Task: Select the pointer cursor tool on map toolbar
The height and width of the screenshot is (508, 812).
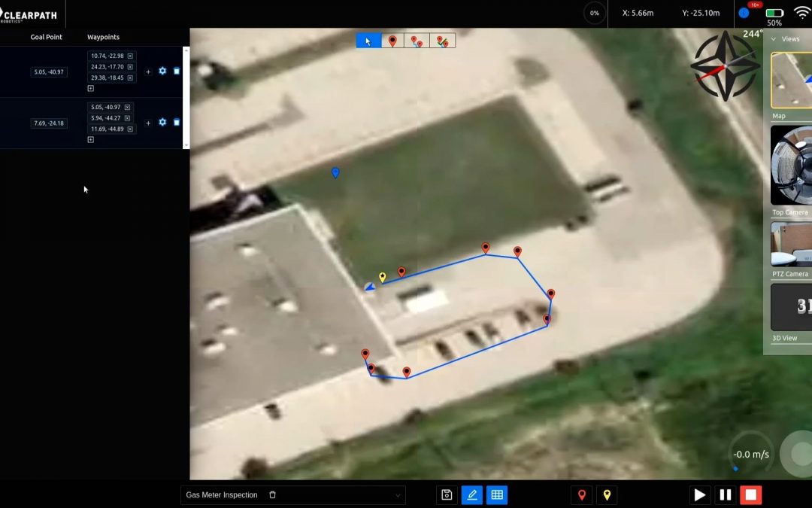Action: coord(368,41)
